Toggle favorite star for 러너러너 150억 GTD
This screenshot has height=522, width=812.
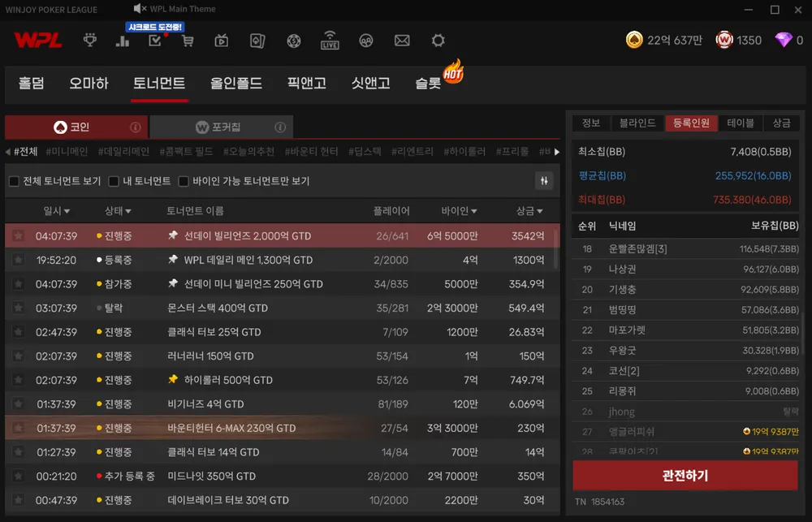point(18,356)
